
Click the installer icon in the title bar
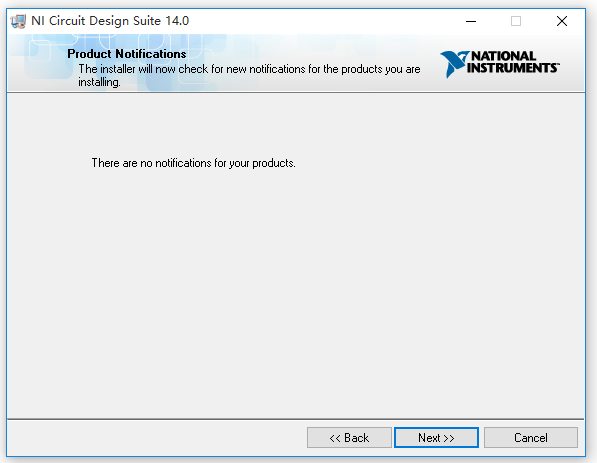coord(18,21)
